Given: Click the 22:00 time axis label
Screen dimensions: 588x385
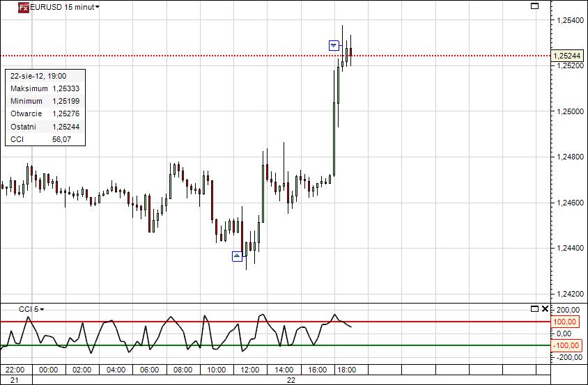Looking at the screenshot, I should 15,370.
